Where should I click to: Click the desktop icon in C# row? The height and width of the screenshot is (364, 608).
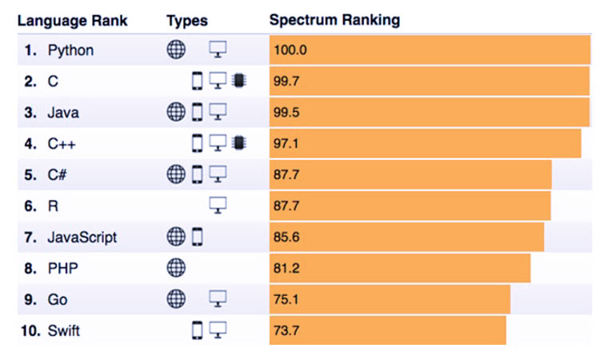218,174
